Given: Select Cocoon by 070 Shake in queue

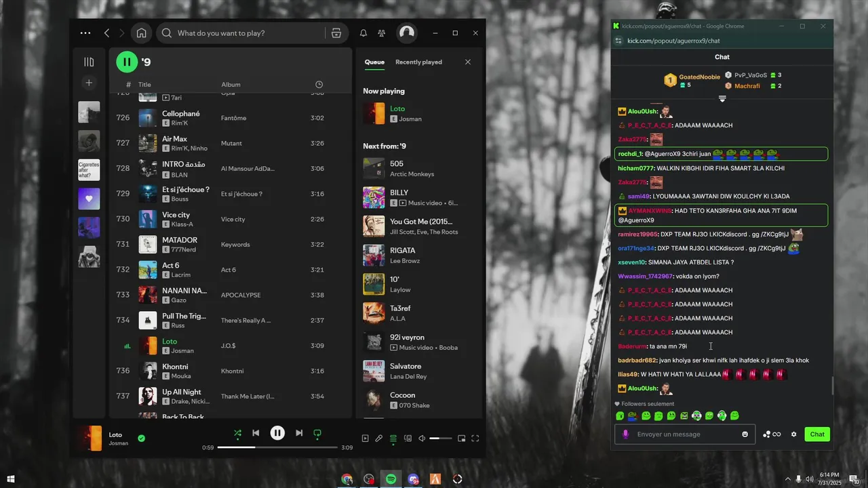Looking at the screenshot, I should point(419,400).
